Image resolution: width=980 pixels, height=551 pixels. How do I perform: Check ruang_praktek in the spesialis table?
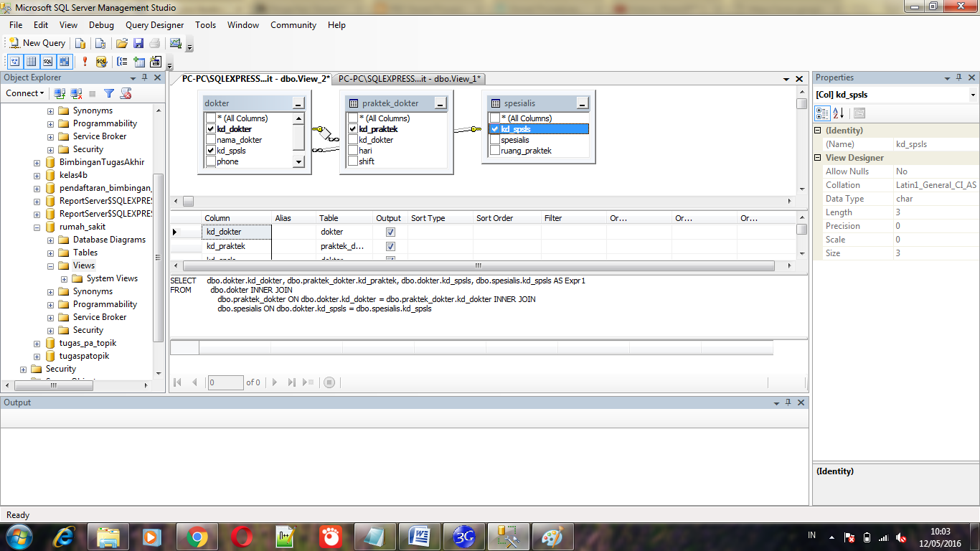(495, 151)
